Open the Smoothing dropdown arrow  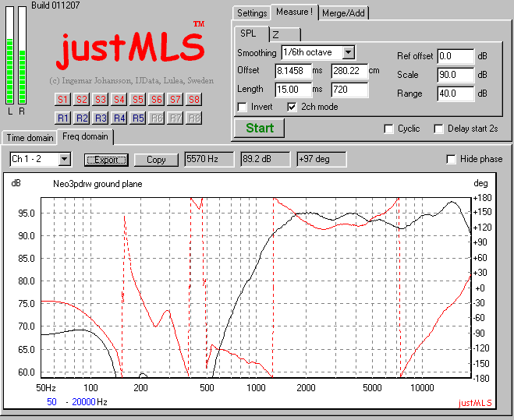tap(348, 52)
